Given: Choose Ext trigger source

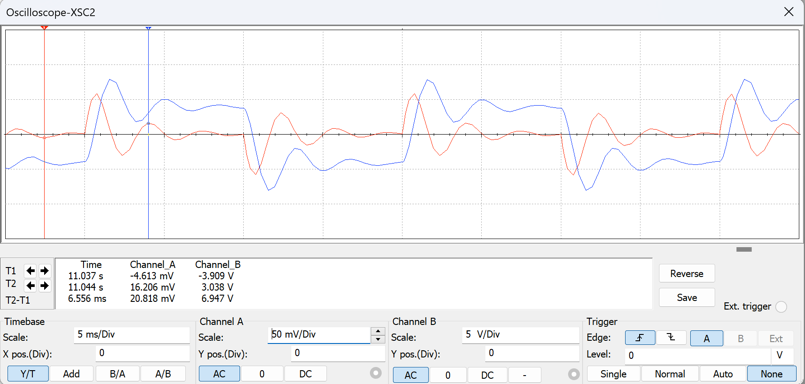Looking at the screenshot, I should pos(776,338).
